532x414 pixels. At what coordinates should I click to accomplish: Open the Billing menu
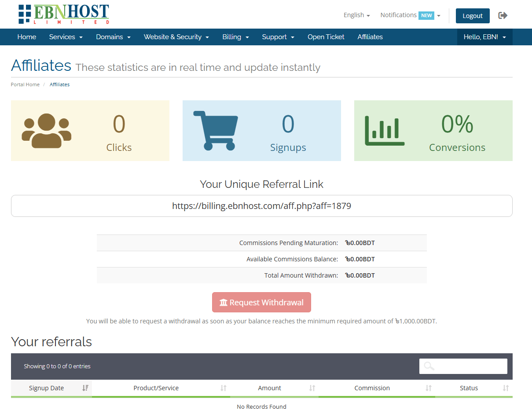(235, 37)
